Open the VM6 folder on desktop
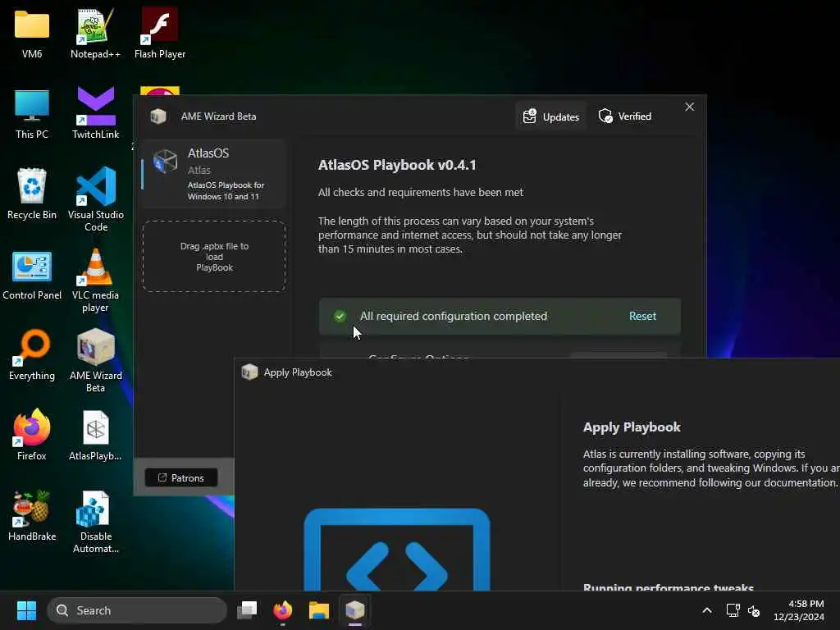This screenshot has height=630, width=840. tap(32, 33)
